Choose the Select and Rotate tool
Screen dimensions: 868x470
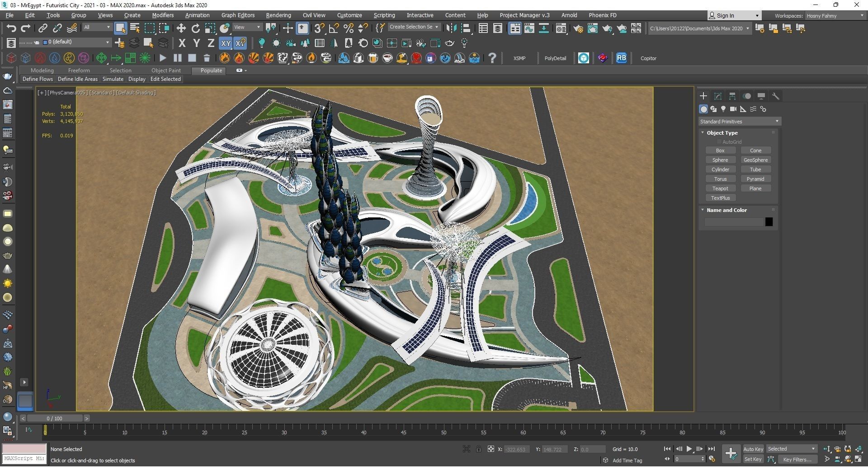click(x=195, y=28)
